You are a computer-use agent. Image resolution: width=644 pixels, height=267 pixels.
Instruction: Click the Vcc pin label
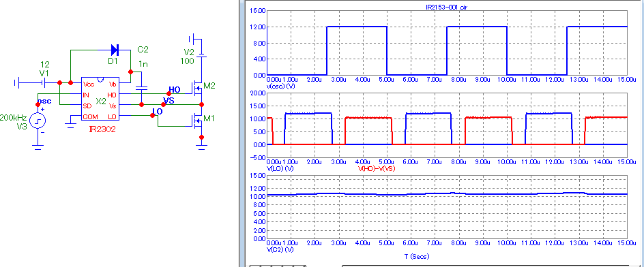click(88, 84)
